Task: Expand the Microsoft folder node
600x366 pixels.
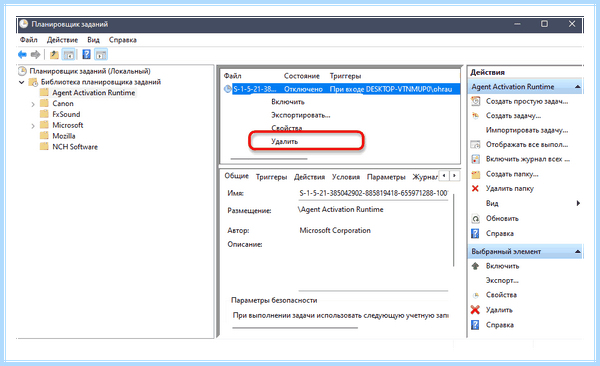Action: [33, 126]
